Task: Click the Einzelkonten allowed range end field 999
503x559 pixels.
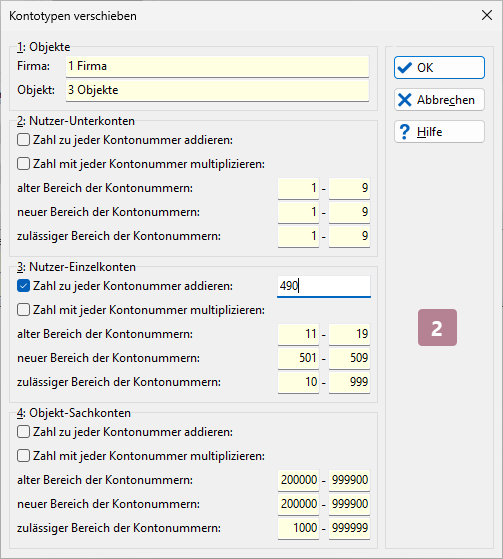Action: [x=349, y=382]
